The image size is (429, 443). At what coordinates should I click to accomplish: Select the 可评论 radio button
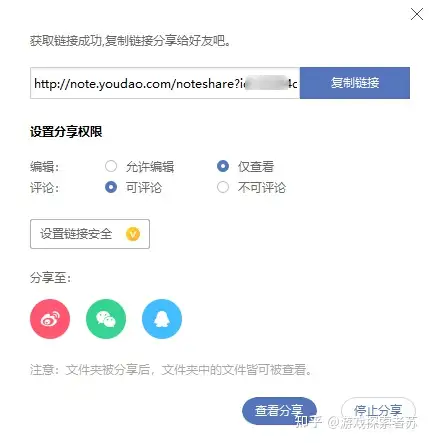[x=111, y=187]
